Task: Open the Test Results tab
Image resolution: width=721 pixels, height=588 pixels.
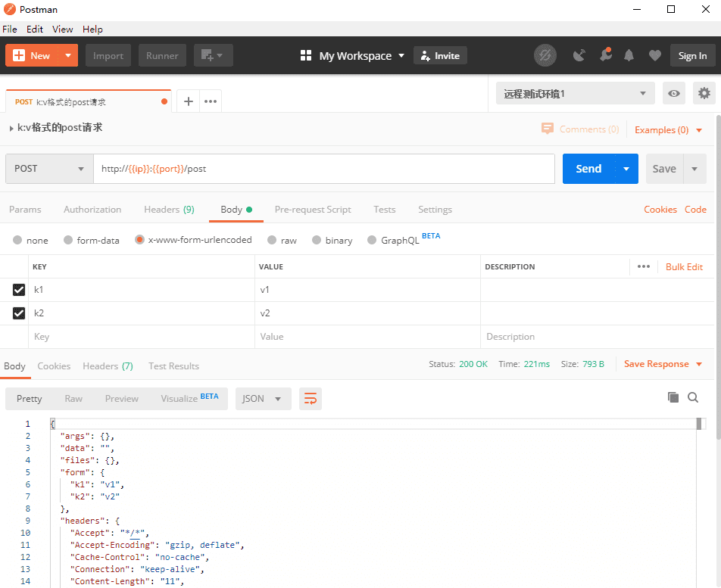Action: tap(174, 366)
